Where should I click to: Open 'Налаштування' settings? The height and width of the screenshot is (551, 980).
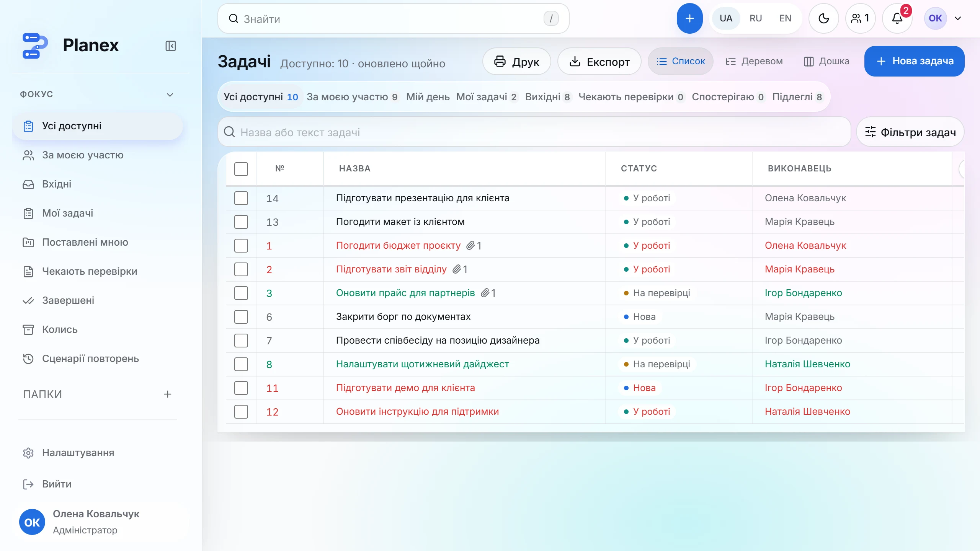[98, 453]
